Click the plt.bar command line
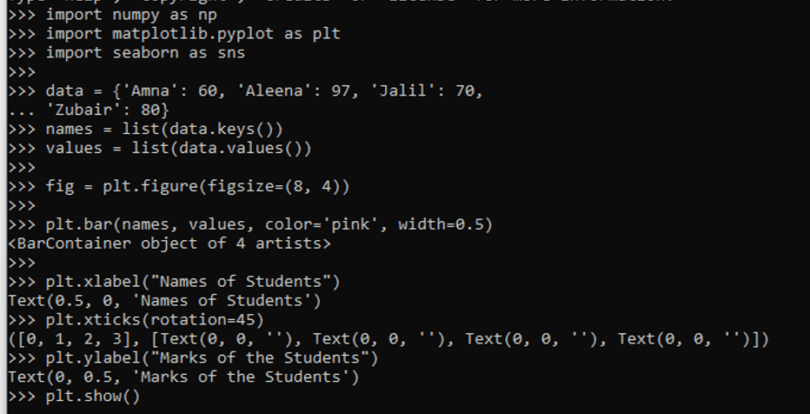Viewport: 810px width, 414px height. click(268, 224)
